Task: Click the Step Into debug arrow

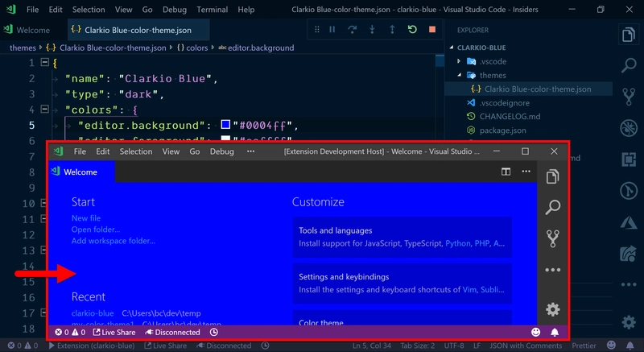Action: pos(372,30)
